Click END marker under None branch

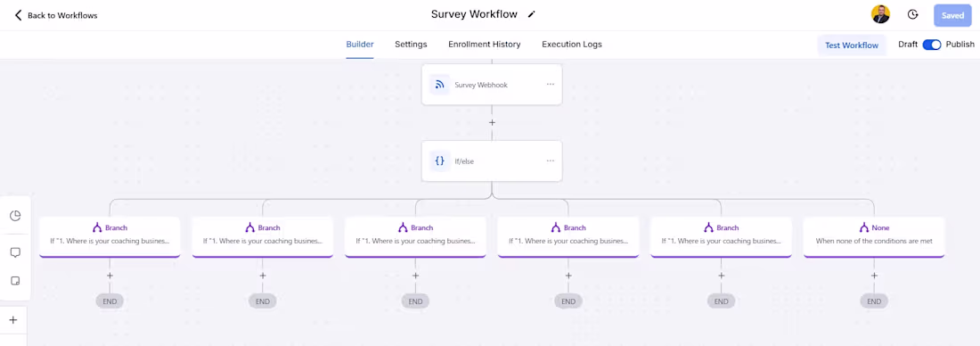pos(874,301)
